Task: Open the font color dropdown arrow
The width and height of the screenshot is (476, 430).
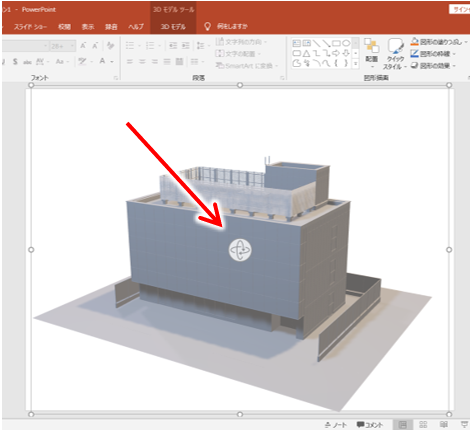Action: pyautogui.click(x=112, y=62)
